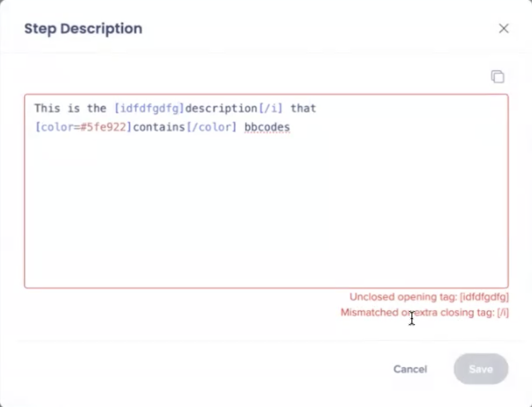Click the misspelled word bbcodes
Image resolution: width=532 pixels, height=407 pixels.
(267, 128)
